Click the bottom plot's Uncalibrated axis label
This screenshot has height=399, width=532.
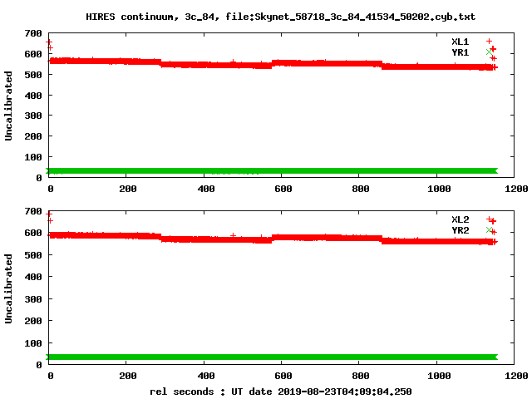(x=8, y=288)
